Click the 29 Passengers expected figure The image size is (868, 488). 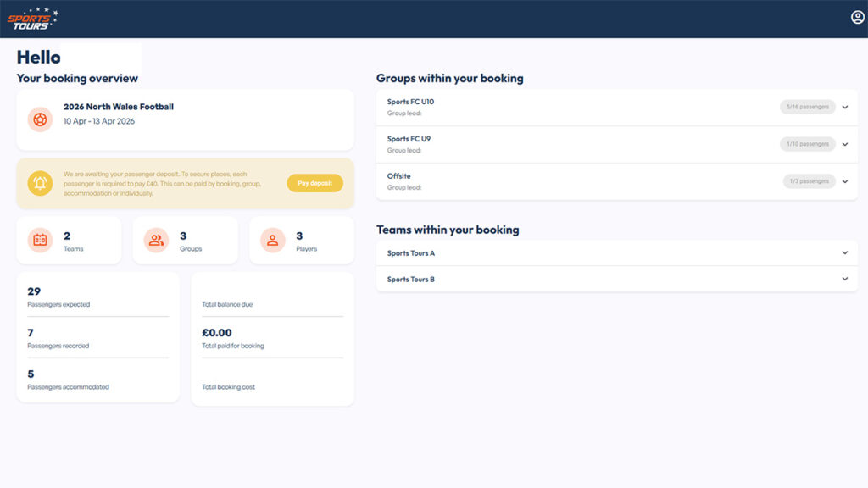pos(34,291)
